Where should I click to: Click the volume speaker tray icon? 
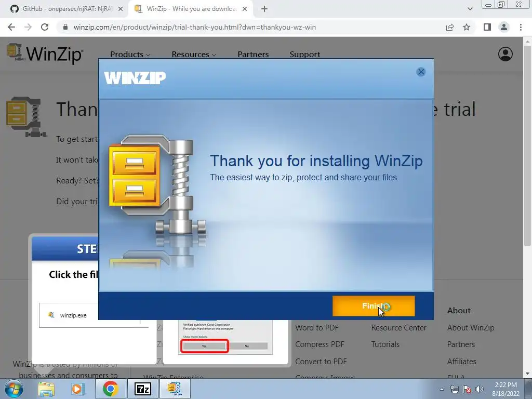coord(480,389)
